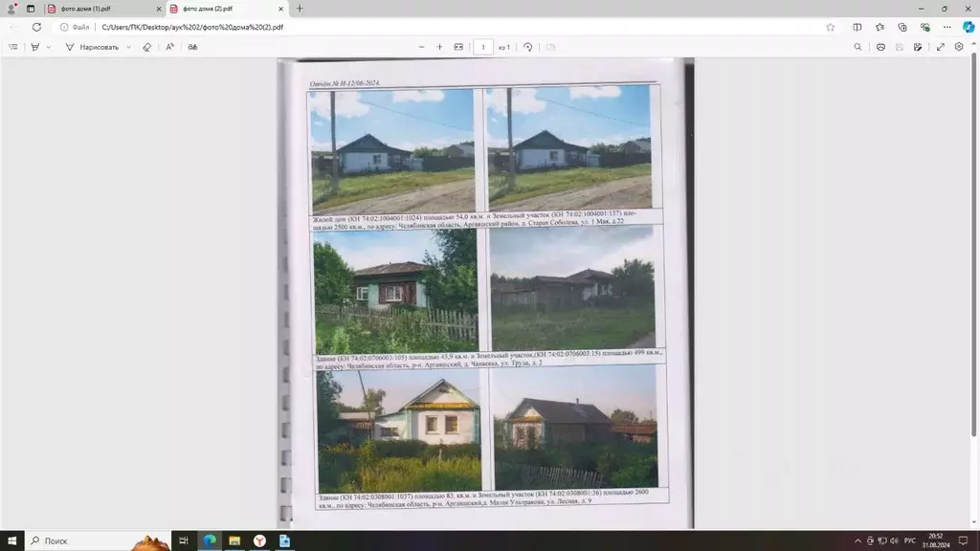Add this page to favorites star
The height and width of the screenshot is (551, 980).
pyautogui.click(x=830, y=27)
